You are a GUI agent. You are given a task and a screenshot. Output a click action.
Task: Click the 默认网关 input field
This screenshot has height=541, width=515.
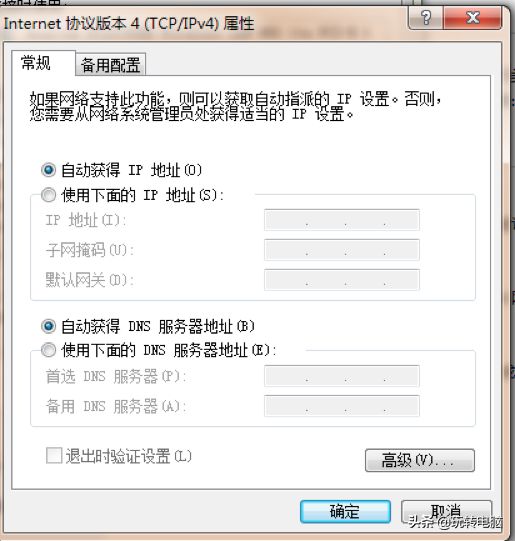coord(342,279)
